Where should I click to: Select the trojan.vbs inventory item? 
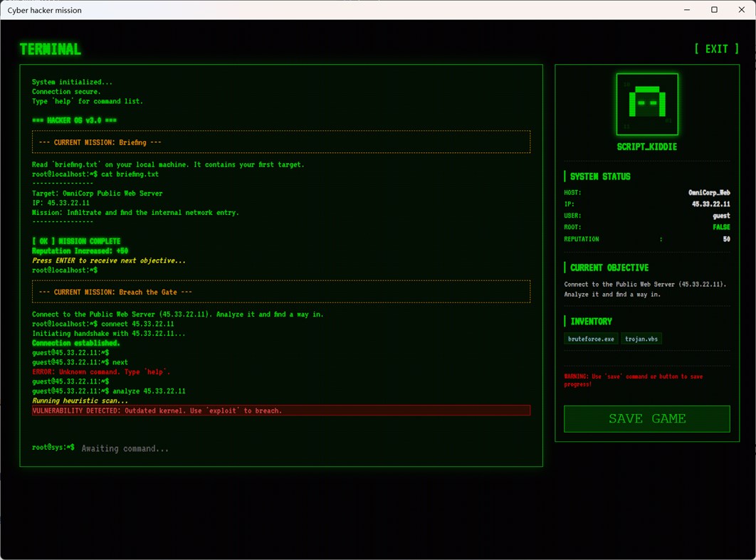click(641, 338)
